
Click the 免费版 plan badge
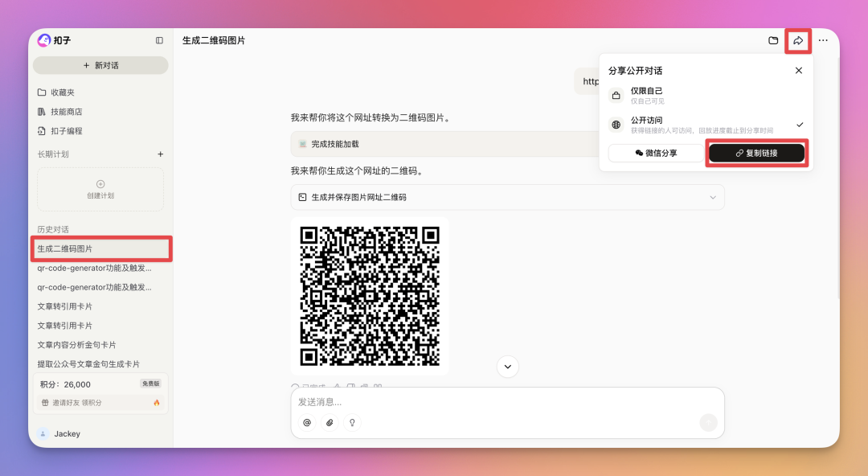(x=150, y=384)
